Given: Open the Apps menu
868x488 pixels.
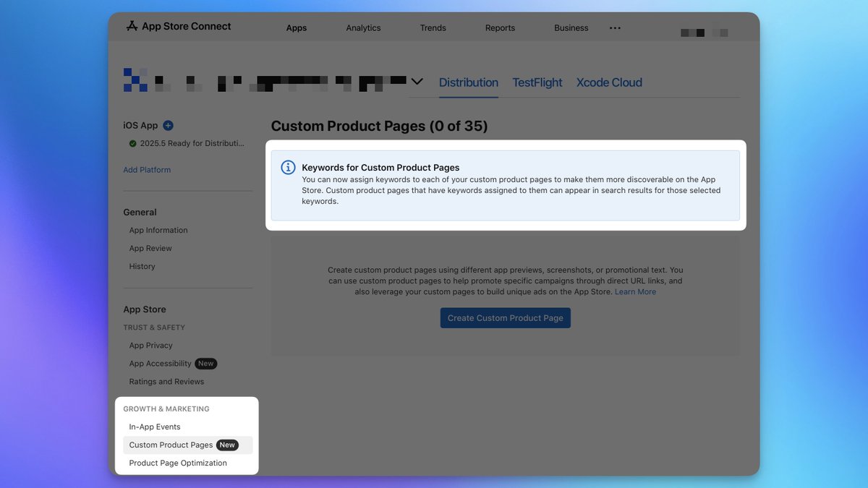Looking at the screenshot, I should pos(297,27).
